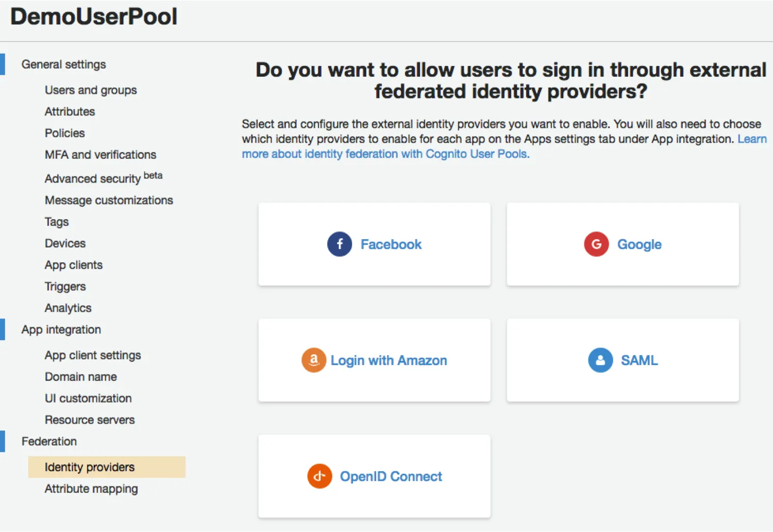Select the General settings section header
This screenshot has height=532, width=773.
(x=64, y=64)
